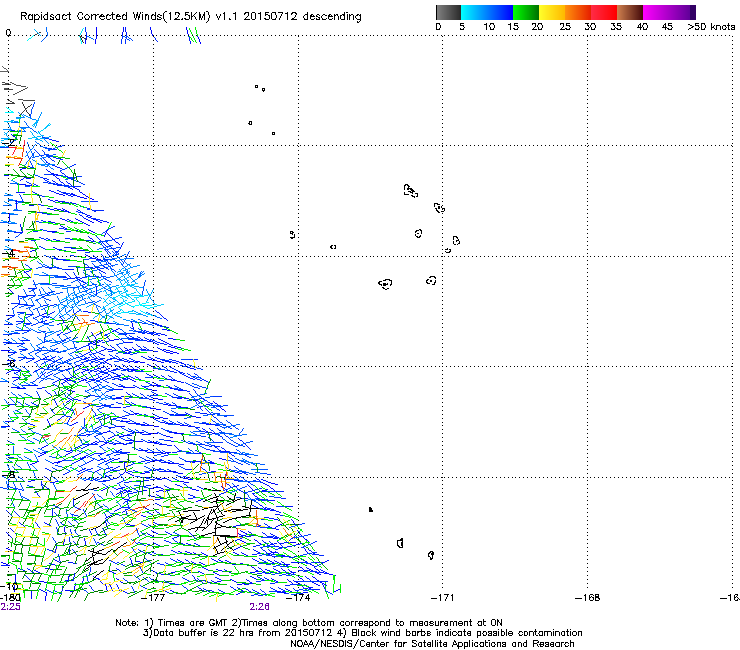This screenshot has height=650, width=740.
Task: Click the dark purple 45-50 knots swatch
Action: (682, 12)
